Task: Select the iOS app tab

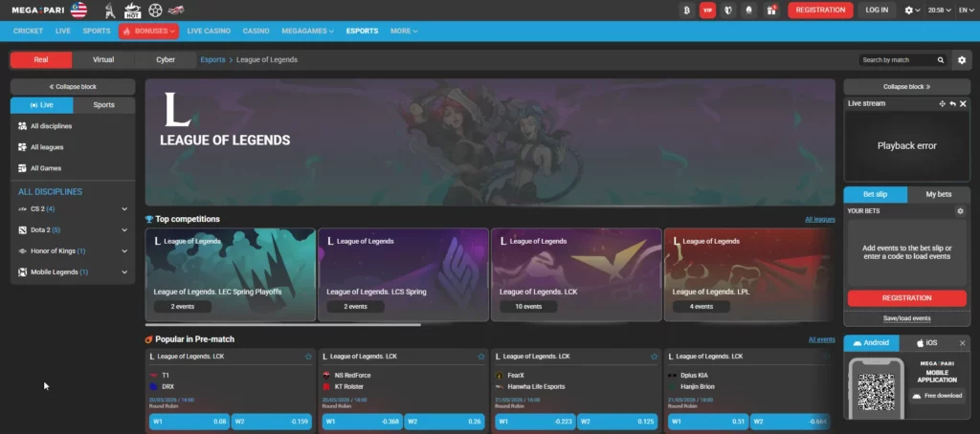Action: click(926, 343)
